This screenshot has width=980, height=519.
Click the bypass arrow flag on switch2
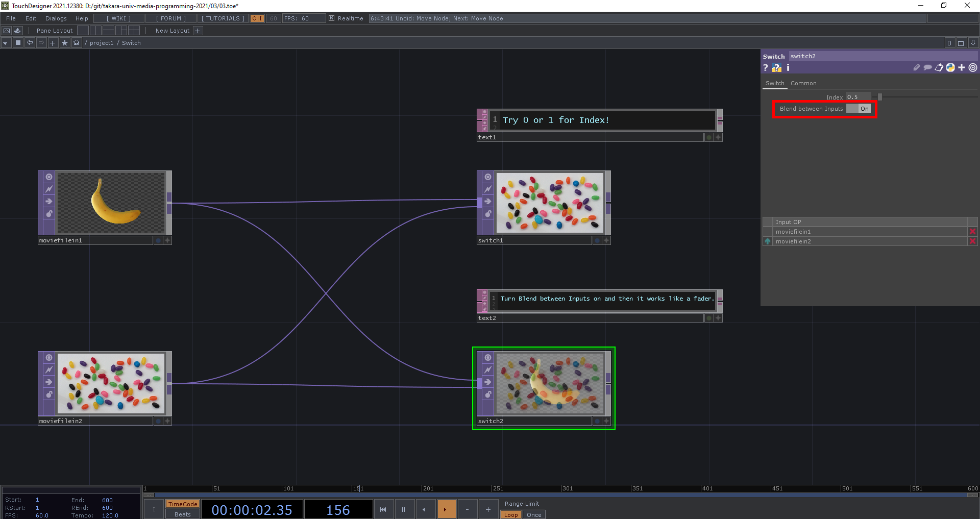487,382
